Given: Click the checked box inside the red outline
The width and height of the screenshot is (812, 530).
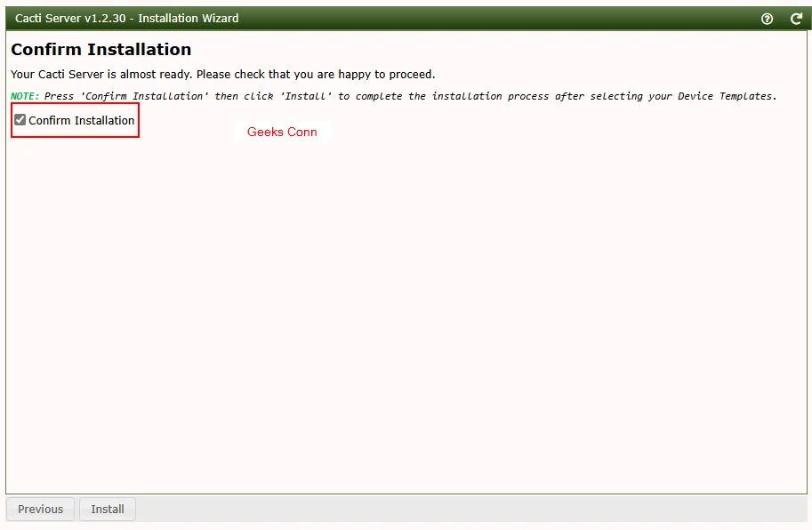Looking at the screenshot, I should [x=20, y=120].
